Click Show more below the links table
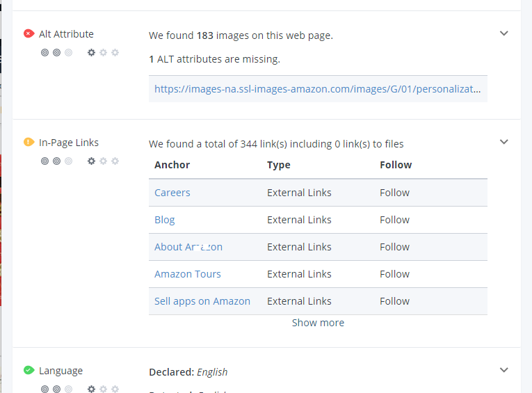This screenshot has height=393, width=532. coord(318,323)
